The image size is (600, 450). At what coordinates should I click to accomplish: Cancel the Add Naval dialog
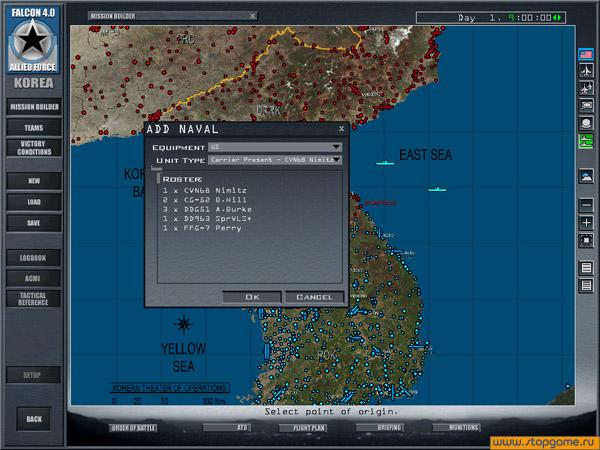[x=314, y=297]
